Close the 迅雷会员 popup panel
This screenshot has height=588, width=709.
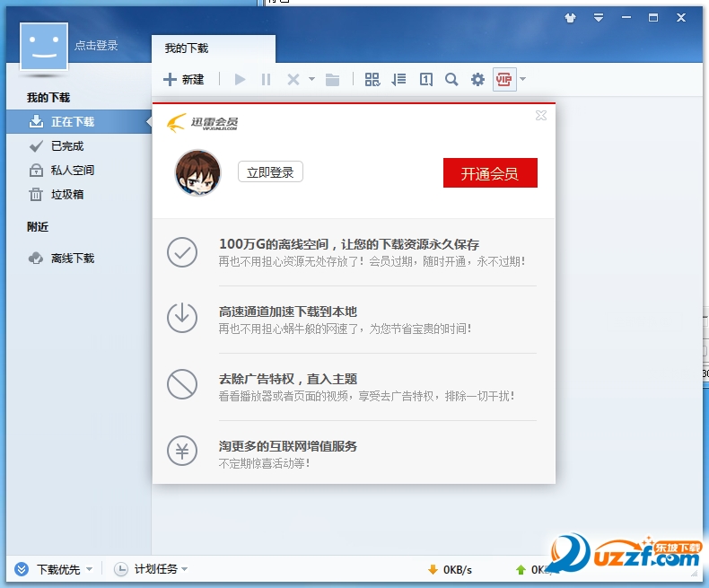[x=541, y=115]
